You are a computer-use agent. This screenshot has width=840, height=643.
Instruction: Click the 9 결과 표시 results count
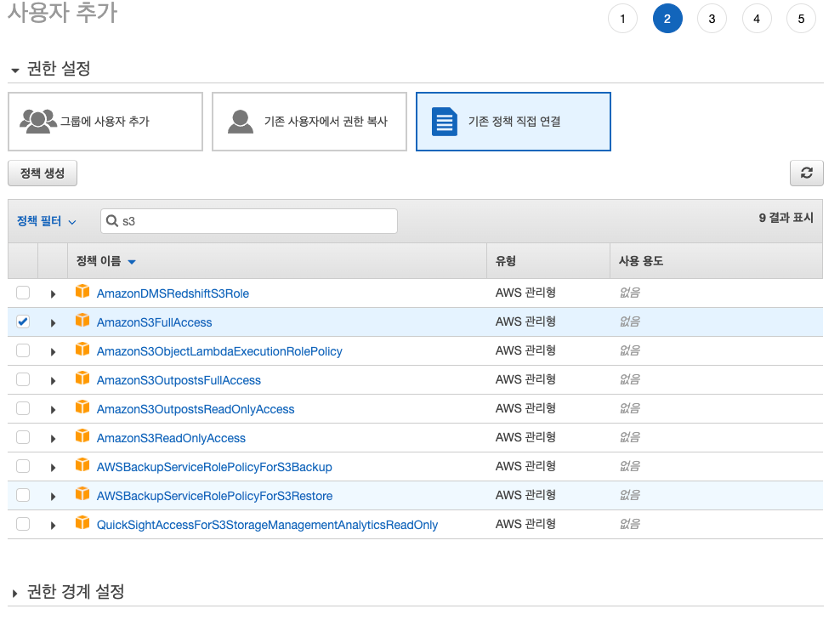[786, 218]
